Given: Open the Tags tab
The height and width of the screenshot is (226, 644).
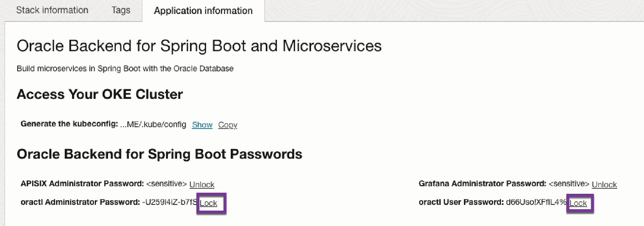Looking at the screenshot, I should coord(121,10).
